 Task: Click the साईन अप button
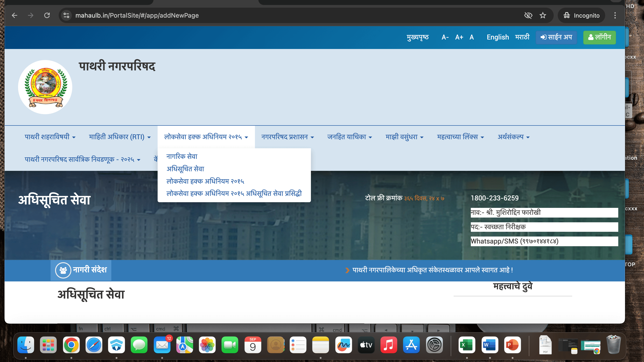556,37
